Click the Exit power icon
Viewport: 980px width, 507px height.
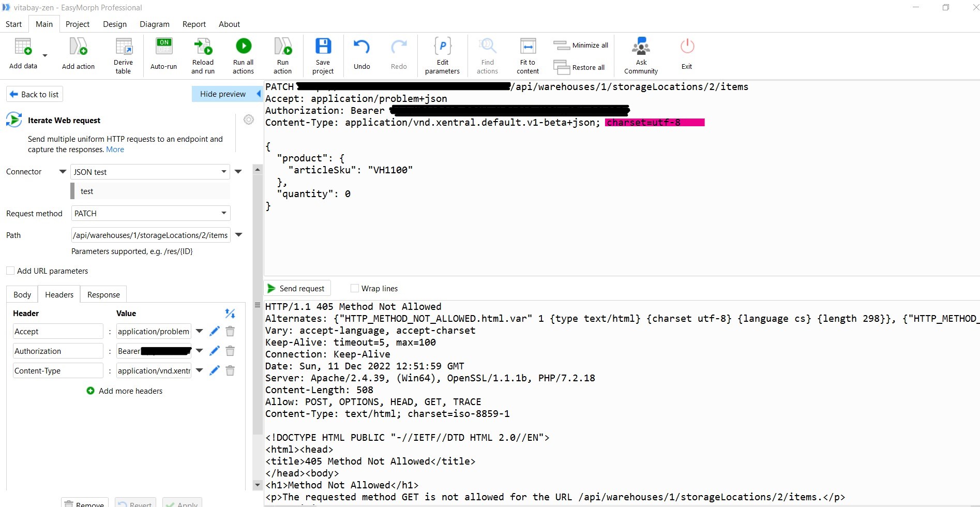click(x=687, y=47)
